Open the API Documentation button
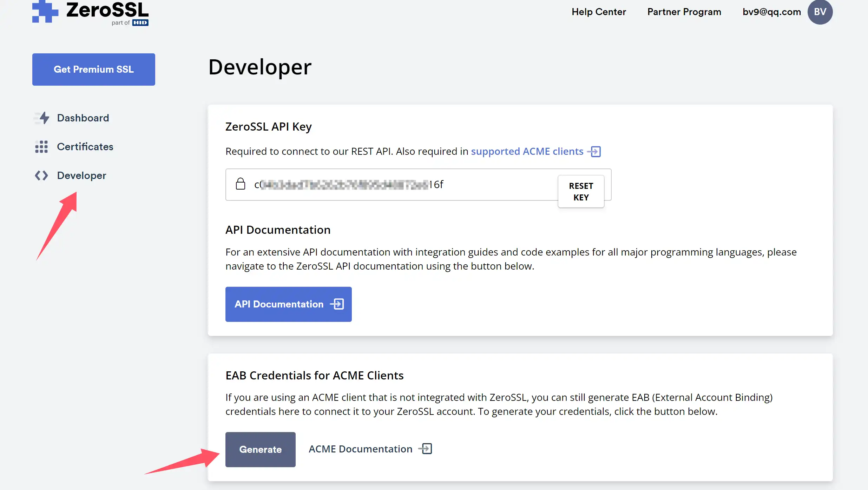The image size is (868, 490). (289, 304)
